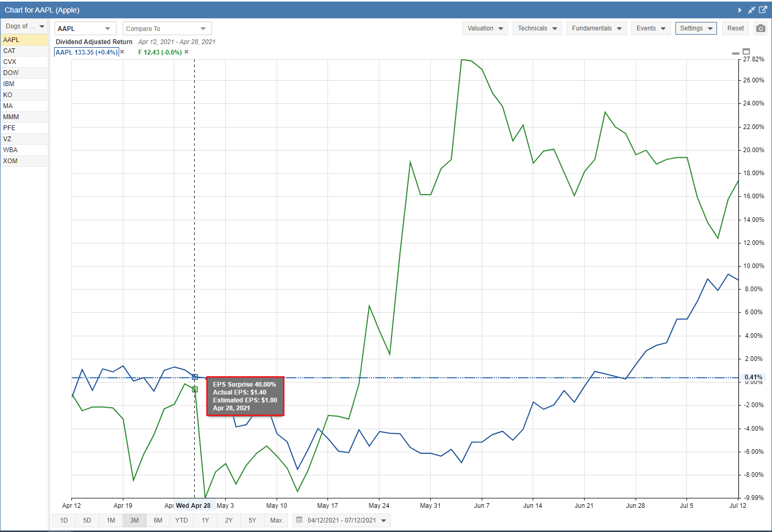This screenshot has width=772, height=532.
Task: Select DOW in the watchlist
Action: tap(24, 73)
